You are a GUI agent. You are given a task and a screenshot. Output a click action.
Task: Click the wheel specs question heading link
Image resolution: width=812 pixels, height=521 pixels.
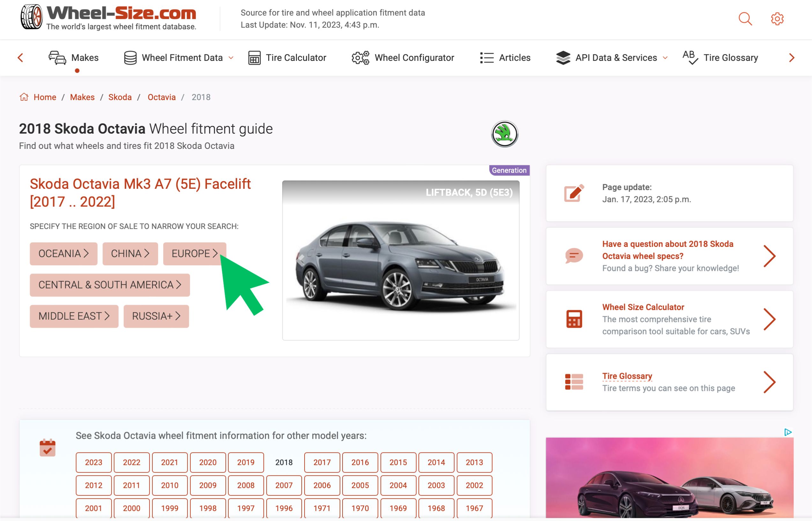point(668,250)
